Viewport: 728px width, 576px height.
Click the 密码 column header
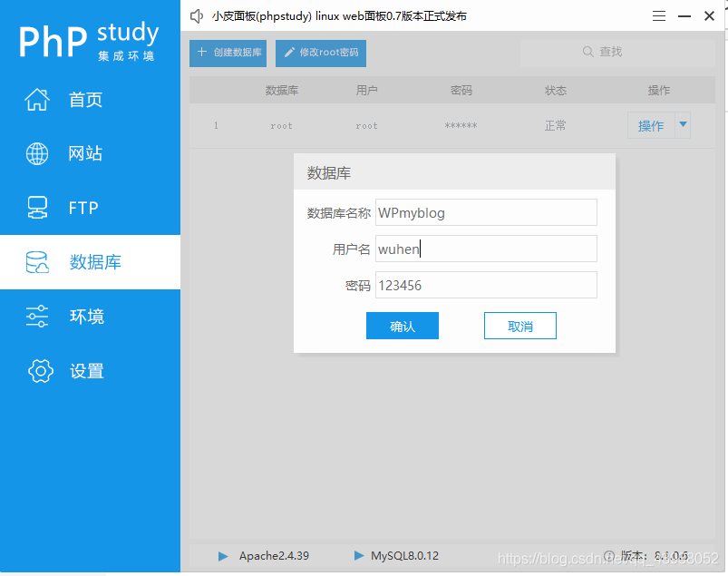point(461,90)
